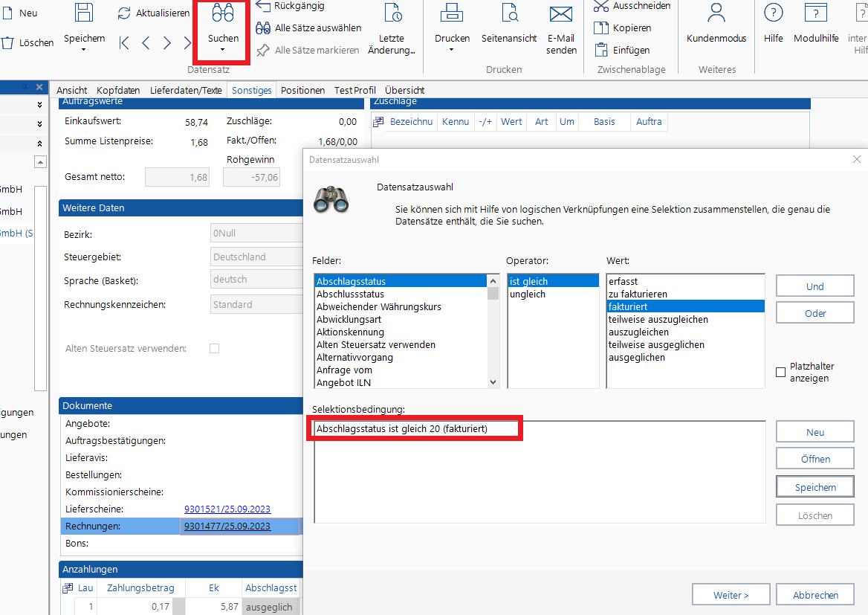This screenshot has height=615, width=868.
Task: Click the Weiter > button
Action: pyautogui.click(x=731, y=595)
